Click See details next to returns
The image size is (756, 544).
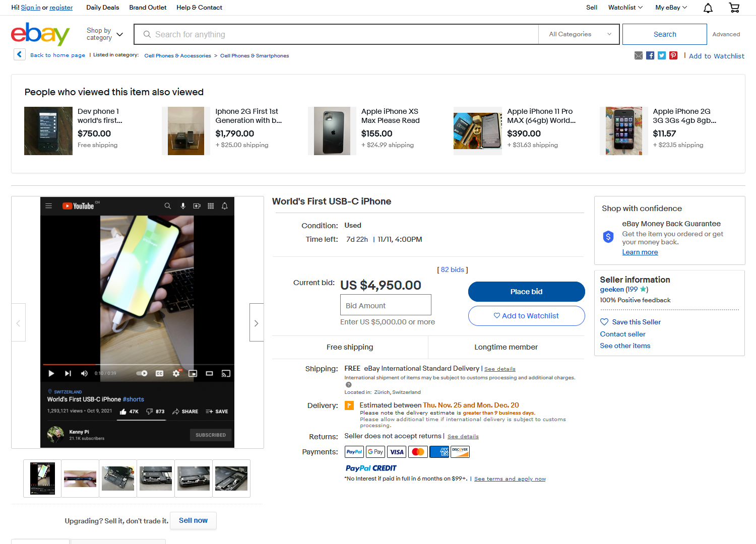463,437
